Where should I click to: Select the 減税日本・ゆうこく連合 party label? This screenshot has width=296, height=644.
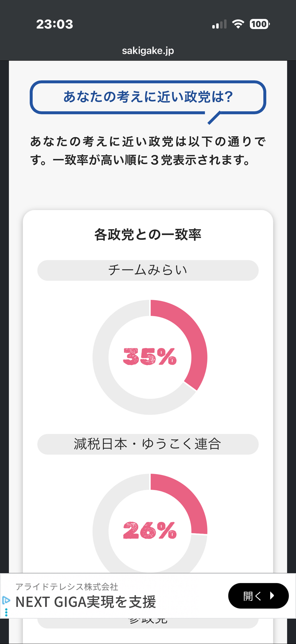pos(148,444)
